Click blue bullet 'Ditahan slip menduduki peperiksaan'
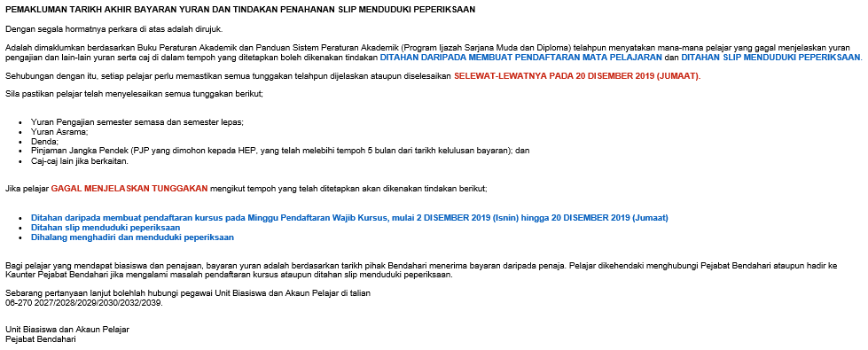This screenshot has width=868, height=350. 106,227
